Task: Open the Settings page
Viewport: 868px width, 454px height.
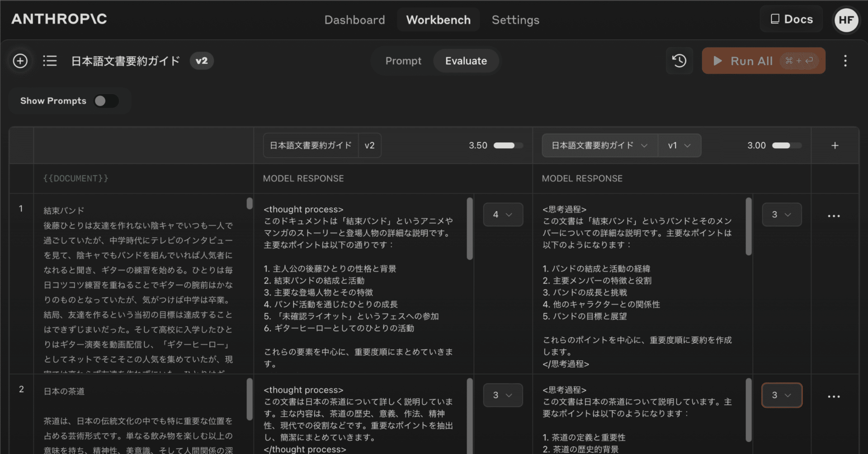Action: [x=515, y=20]
